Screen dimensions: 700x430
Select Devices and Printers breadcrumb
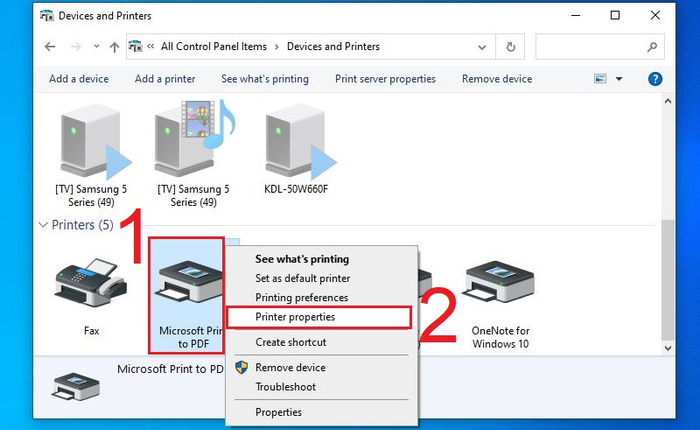pos(333,46)
